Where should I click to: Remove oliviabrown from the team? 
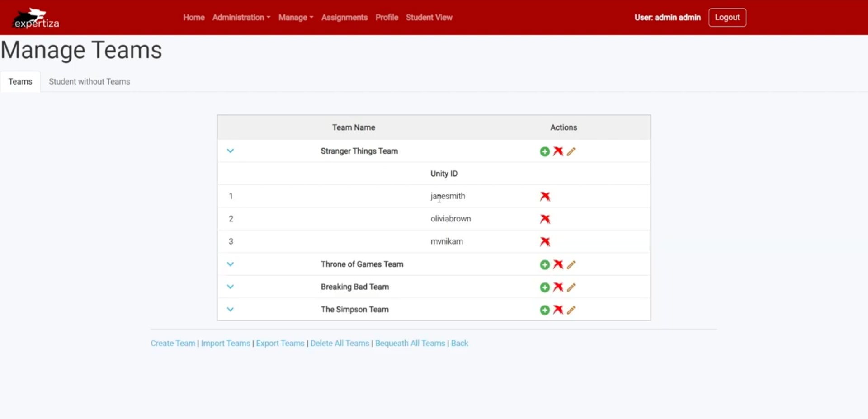coord(545,219)
